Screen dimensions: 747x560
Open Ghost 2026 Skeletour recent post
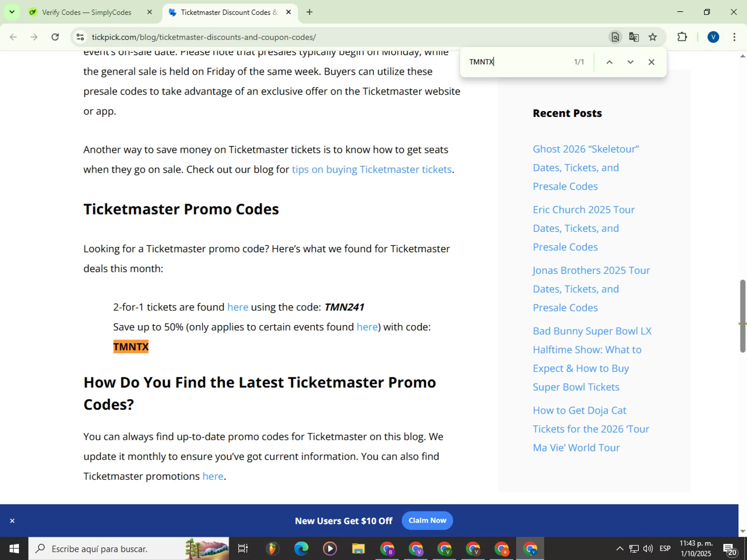click(x=586, y=168)
